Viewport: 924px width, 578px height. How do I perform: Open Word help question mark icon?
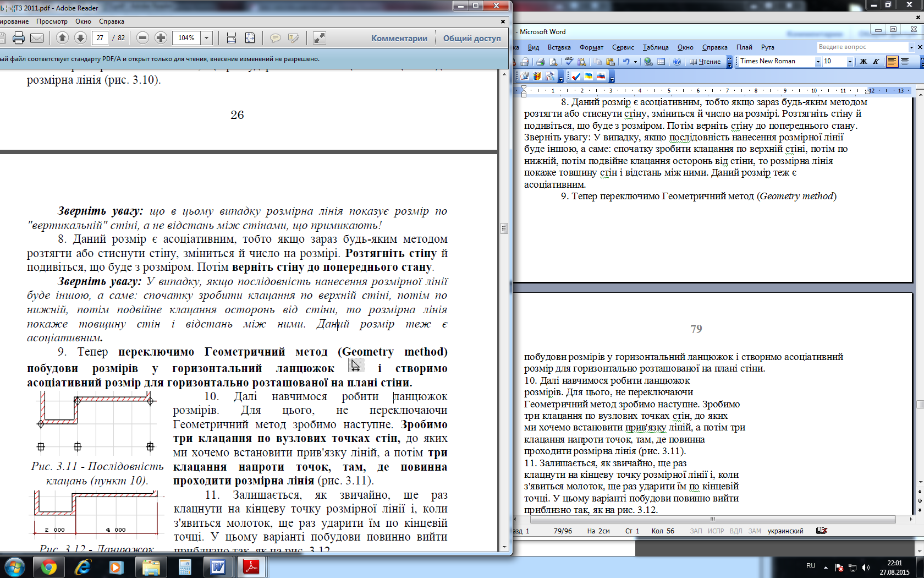pos(677,62)
